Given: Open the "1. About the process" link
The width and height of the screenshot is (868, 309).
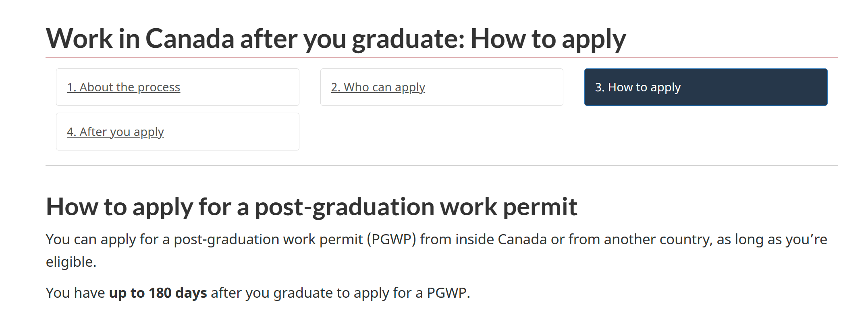Looking at the screenshot, I should (123, 87).
